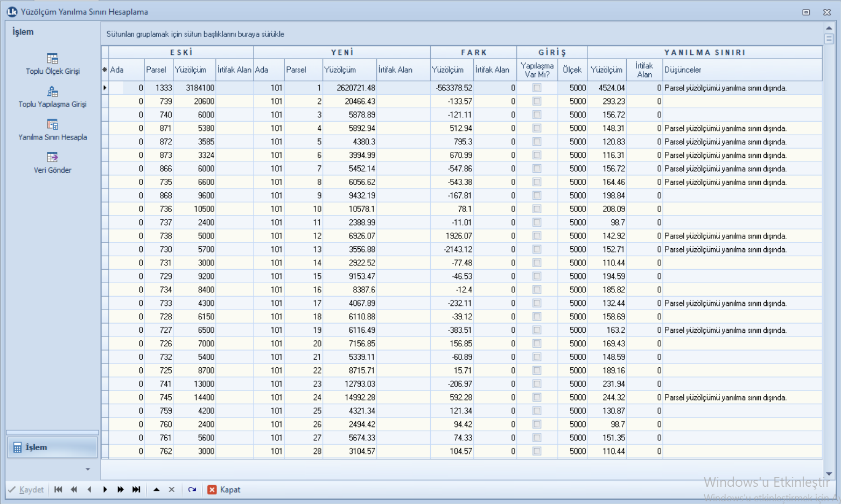
Task: Toggle Yapılaşma Var Mı for parsel 2
Action: (x=537, y=101)
